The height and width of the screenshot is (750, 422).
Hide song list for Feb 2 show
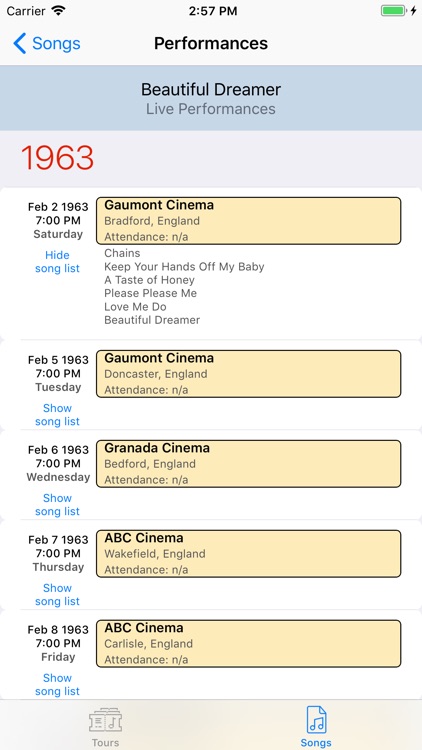click(x=57, y=262)
